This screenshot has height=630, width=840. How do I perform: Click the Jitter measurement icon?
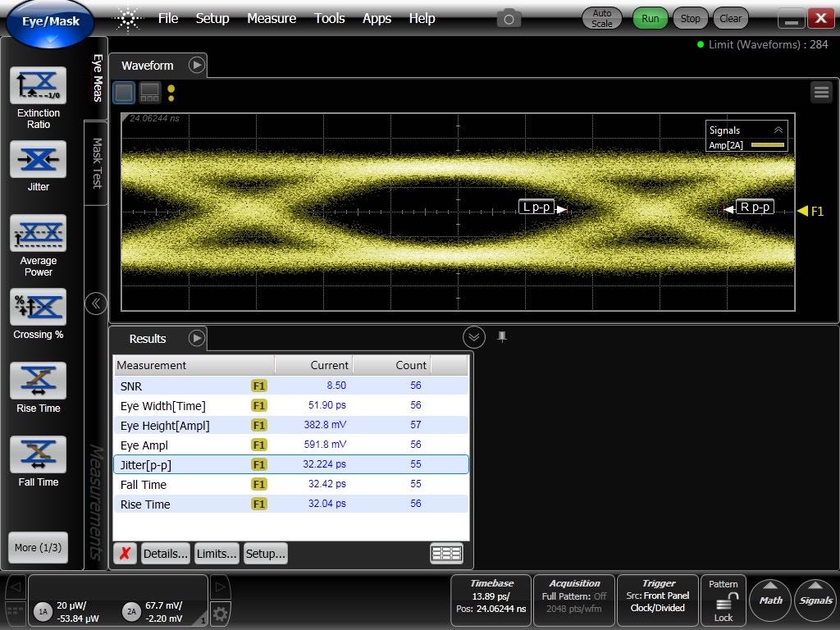click(38, 159)
